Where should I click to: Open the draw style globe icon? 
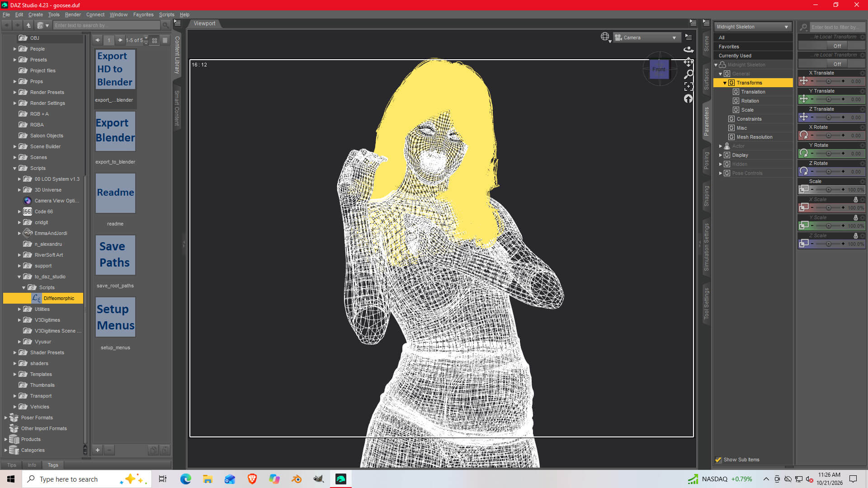605,37
